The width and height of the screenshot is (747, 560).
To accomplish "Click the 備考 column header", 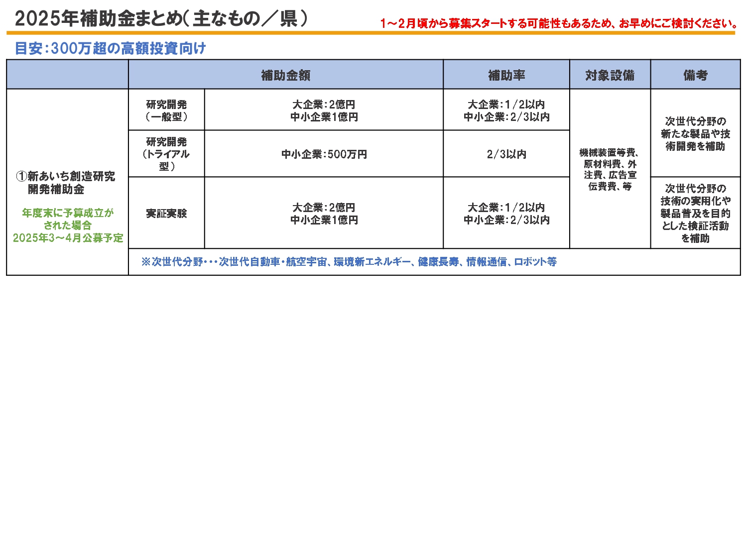I will tap(695, 75).
